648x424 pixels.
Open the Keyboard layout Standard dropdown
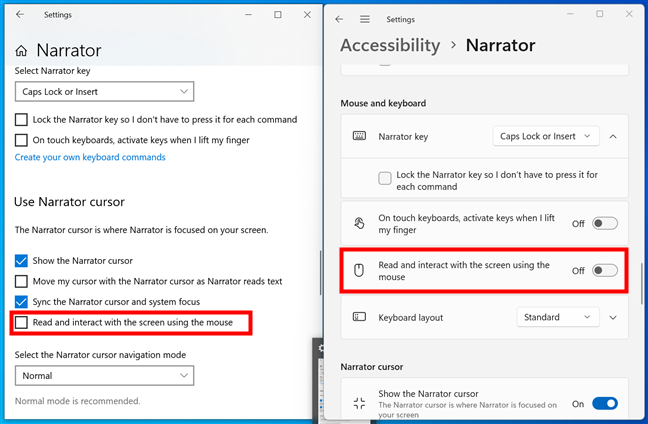tap(558, 317)
